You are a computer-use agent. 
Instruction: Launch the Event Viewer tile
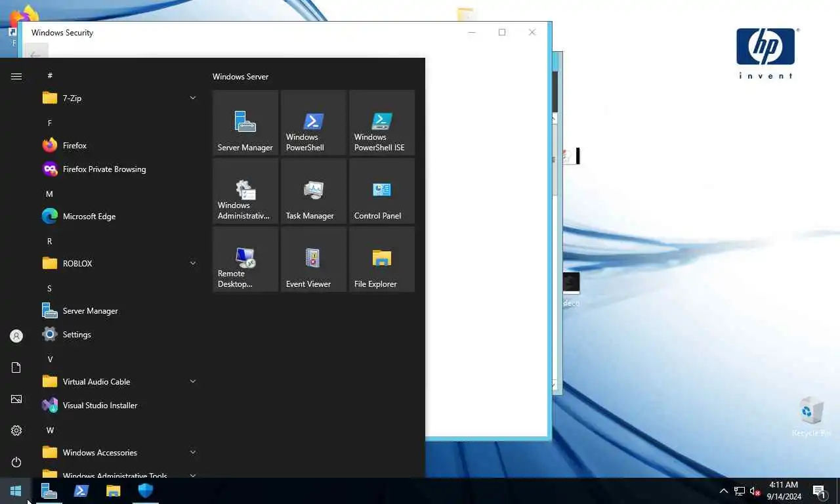coord(314,259)
